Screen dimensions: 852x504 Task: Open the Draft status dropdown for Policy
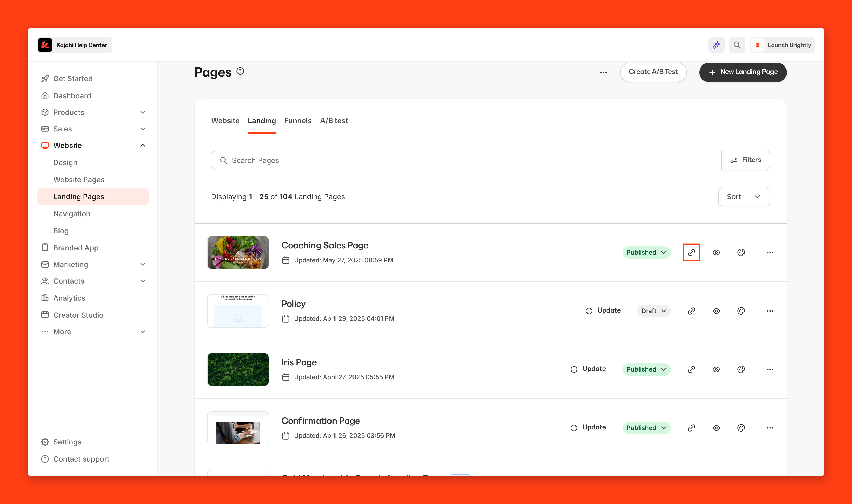click(653, 311)
